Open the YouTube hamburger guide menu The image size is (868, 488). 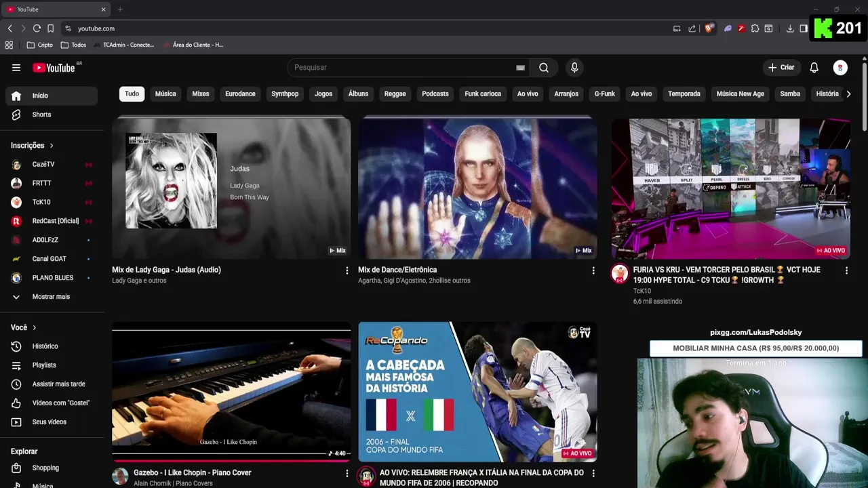click(16, 67)
